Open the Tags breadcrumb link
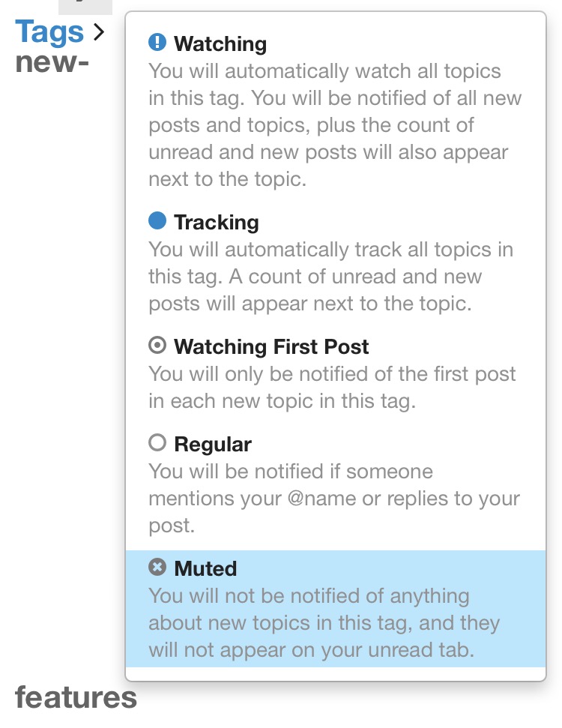562x728 pixels. pos(49,31)
